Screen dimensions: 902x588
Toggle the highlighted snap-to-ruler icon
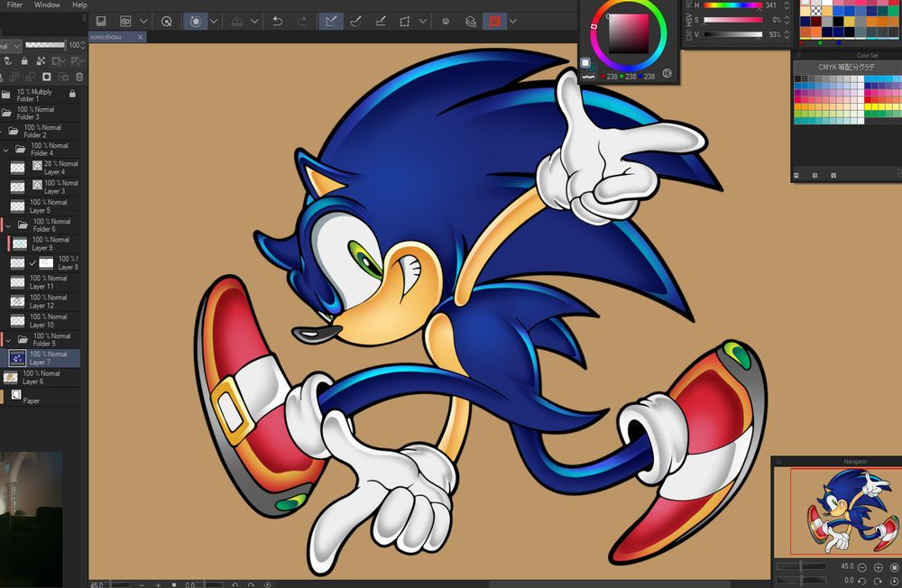(x=331, y=22)
